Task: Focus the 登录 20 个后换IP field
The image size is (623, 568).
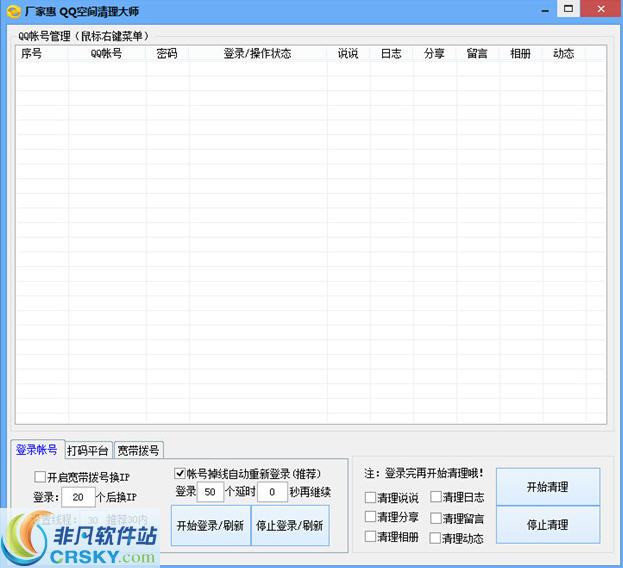Action: [x=78, y=497]
